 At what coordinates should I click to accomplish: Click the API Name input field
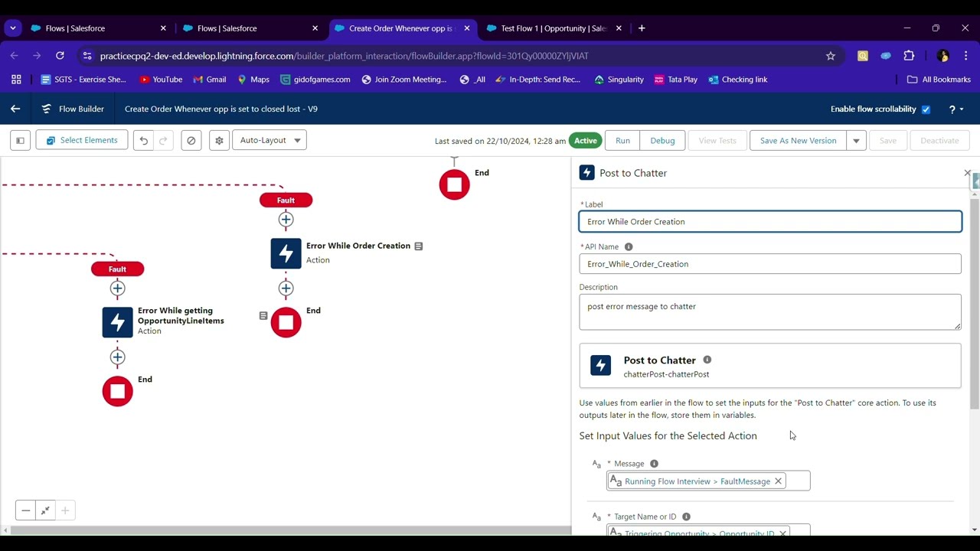tap(770, 264)
